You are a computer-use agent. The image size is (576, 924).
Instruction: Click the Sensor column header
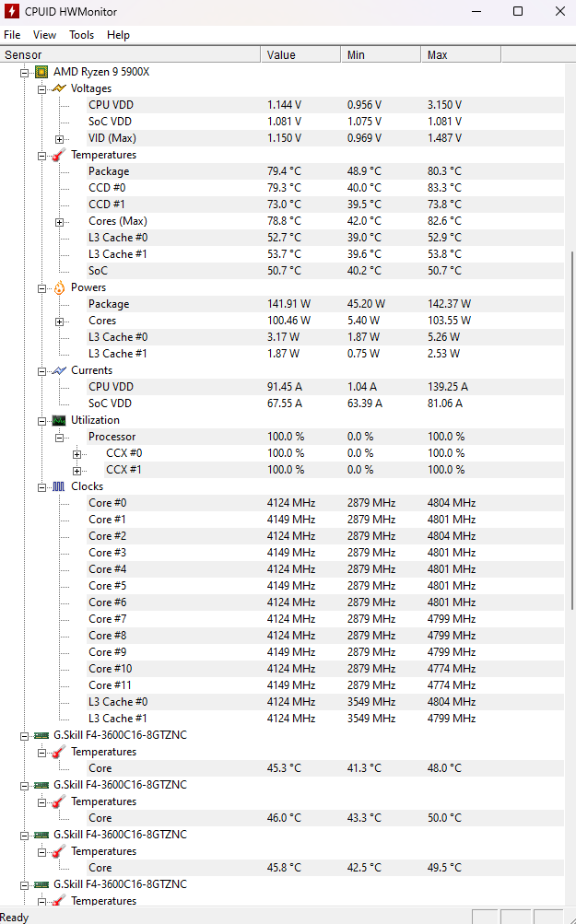pyautogui.click(x=130, y=54)
